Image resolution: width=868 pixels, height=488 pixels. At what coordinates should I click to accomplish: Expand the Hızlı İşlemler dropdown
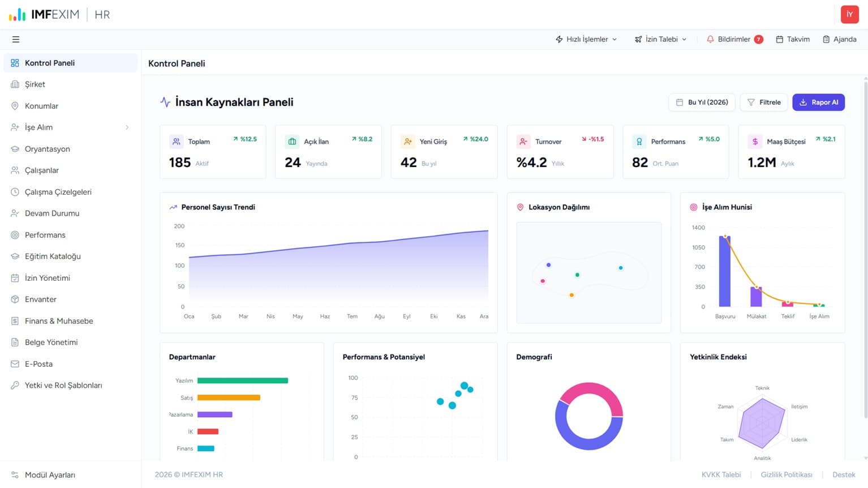pyautogui.click(x=586, y=39)
